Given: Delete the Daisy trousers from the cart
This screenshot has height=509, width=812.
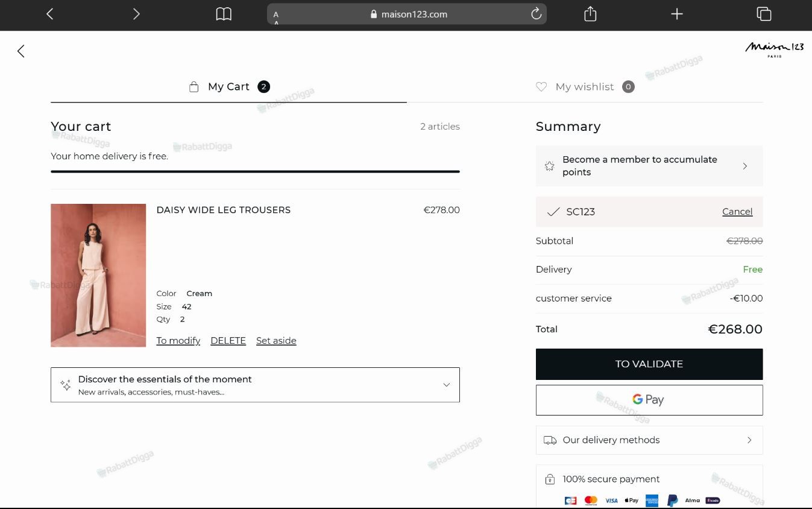Looking at the screenshot, I should pyautogui.click(x=228, y=341).
